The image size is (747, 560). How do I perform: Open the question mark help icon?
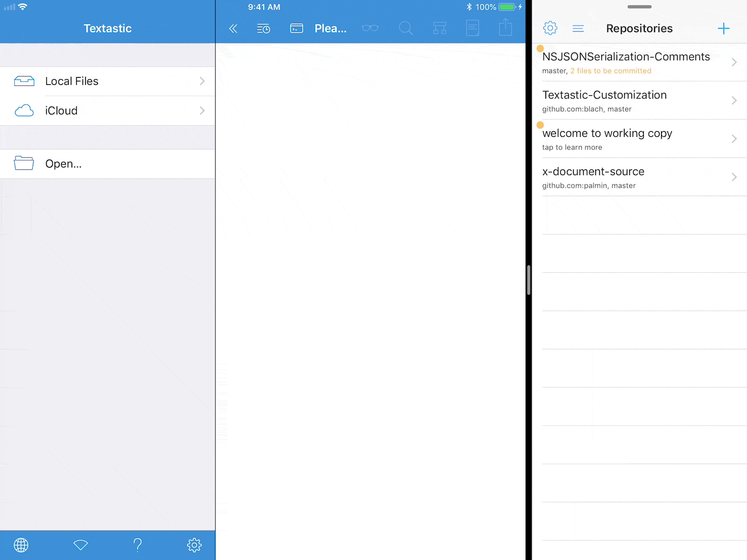(138, 545)
